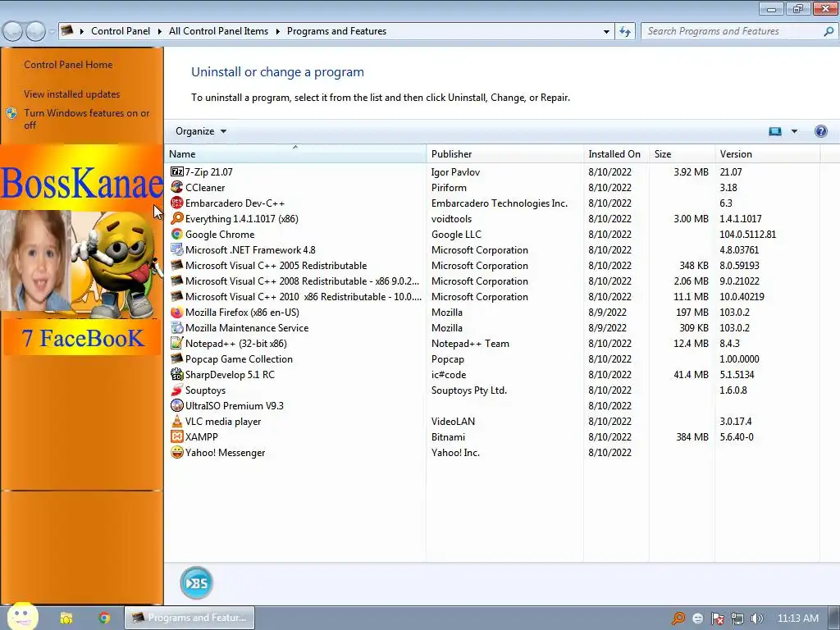Image resolution: width=840 pixels, height=630 pixels.
Task: Switch to Programs and Features taskbar button
Action: click(x=189, y=618)
